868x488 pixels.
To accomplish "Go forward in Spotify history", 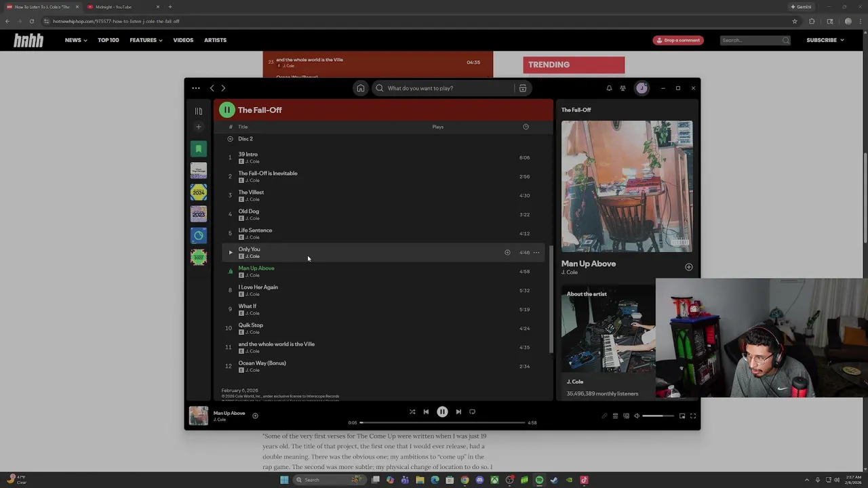I will (x=223, y=88).
